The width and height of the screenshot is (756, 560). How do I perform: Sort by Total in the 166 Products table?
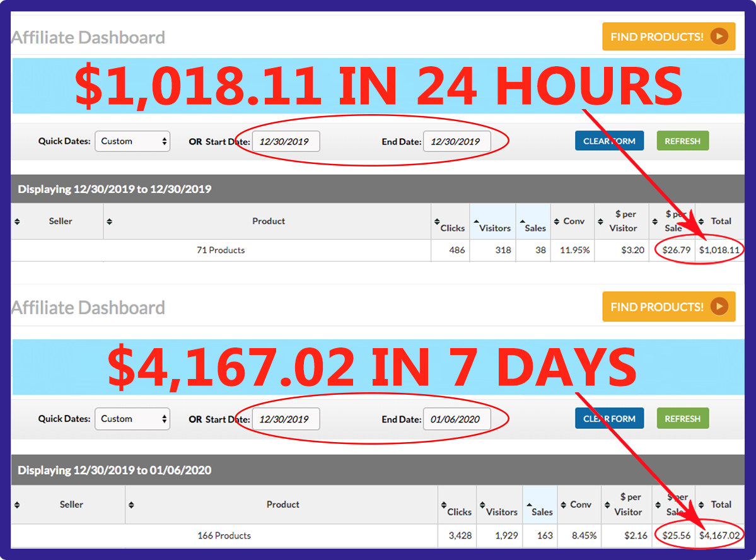pos(701,505)
